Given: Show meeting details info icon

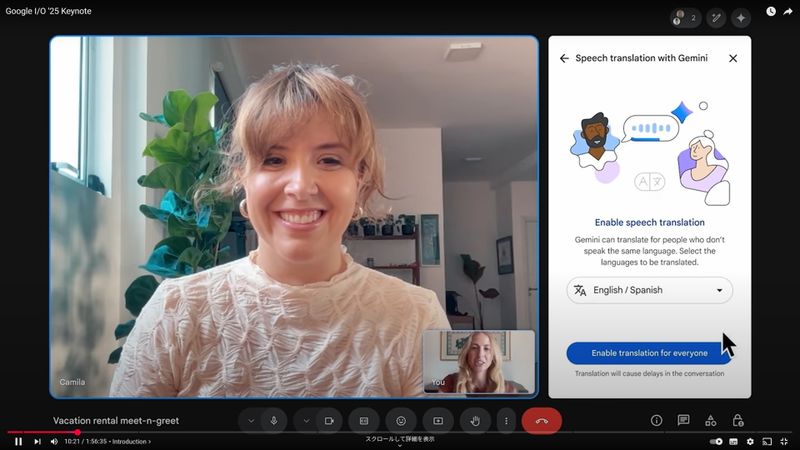Looking at the screenshot, I should (656, 421).
